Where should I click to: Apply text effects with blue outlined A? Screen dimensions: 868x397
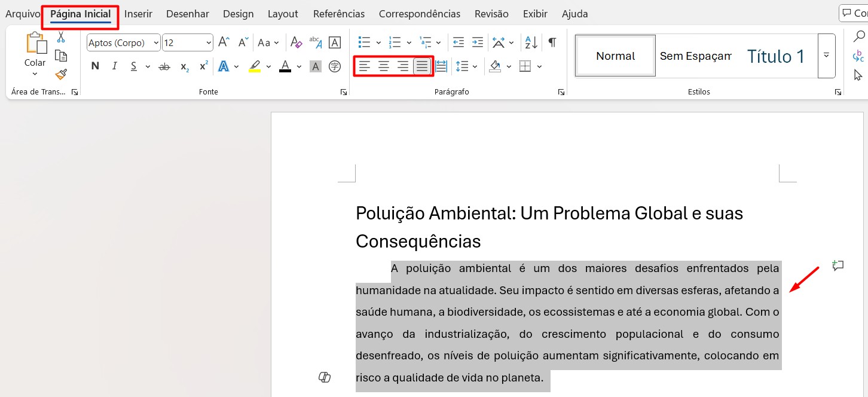coord(224,66)
